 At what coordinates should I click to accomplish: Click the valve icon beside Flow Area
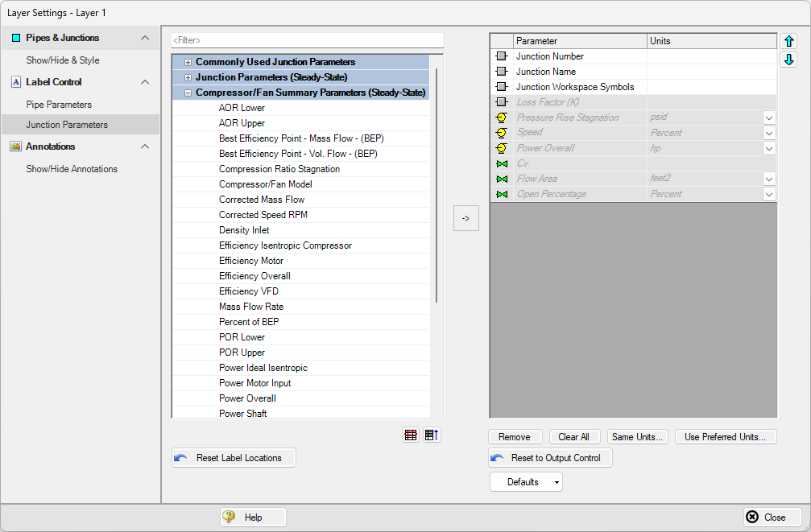[502, 179]
